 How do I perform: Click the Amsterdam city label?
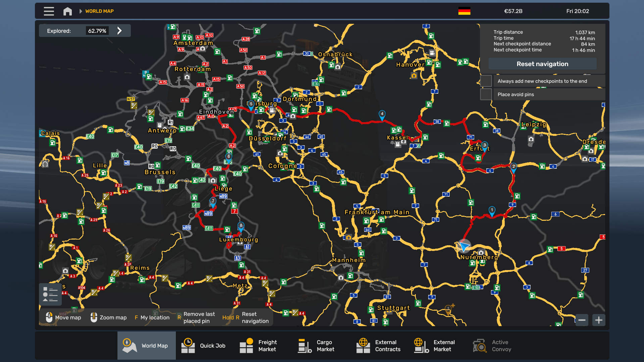(x=193, y=43)
